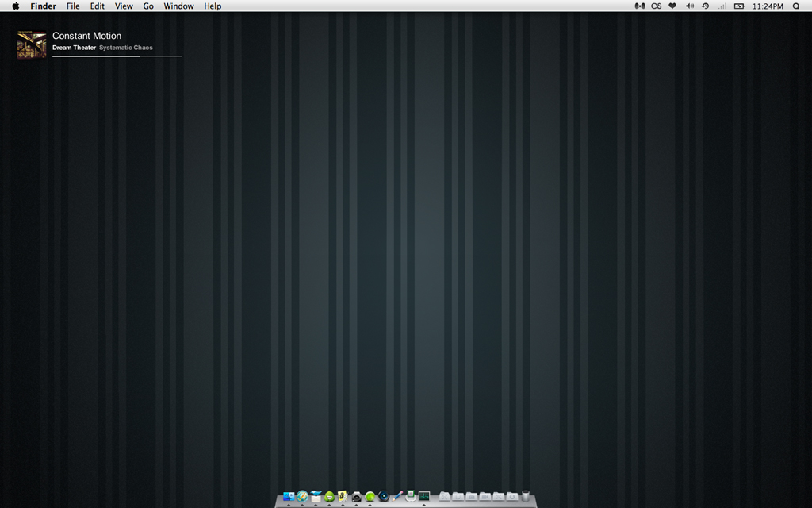Open the chip-on-stand dock icon
This screenshot has height=508, width=812.
tap(411, 496)
